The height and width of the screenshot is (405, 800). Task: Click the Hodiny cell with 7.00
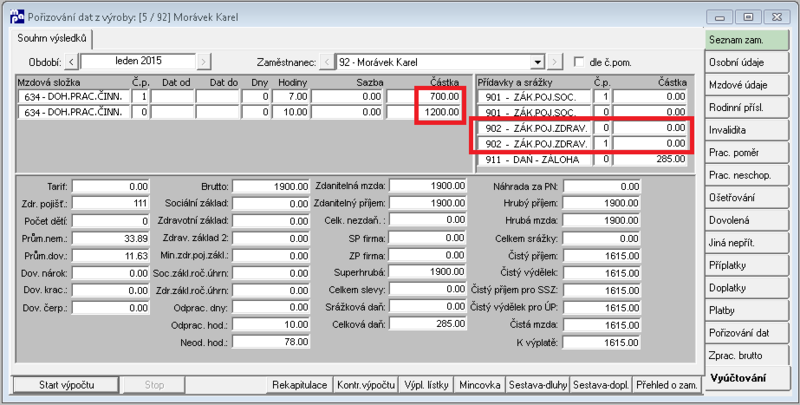point(290,96)
